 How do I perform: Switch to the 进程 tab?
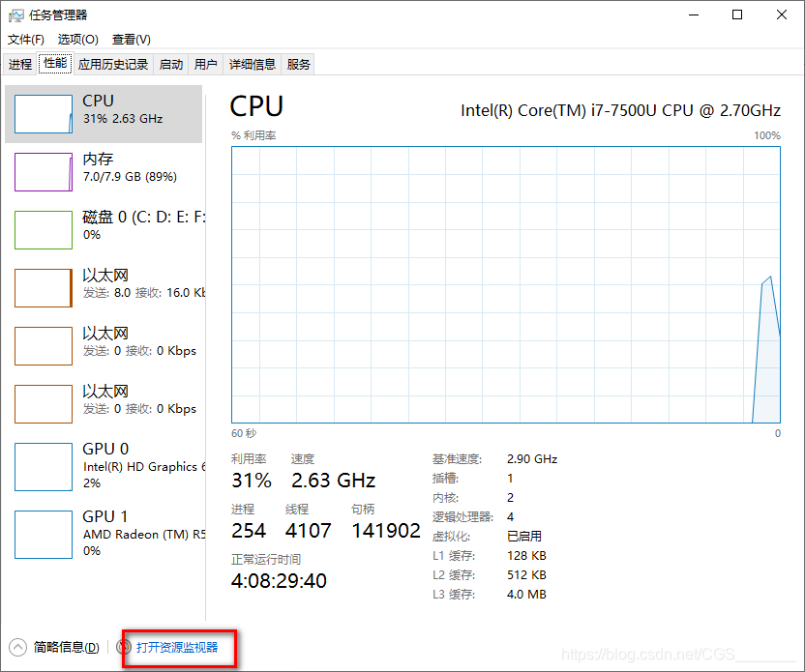[x=20, y=64]
